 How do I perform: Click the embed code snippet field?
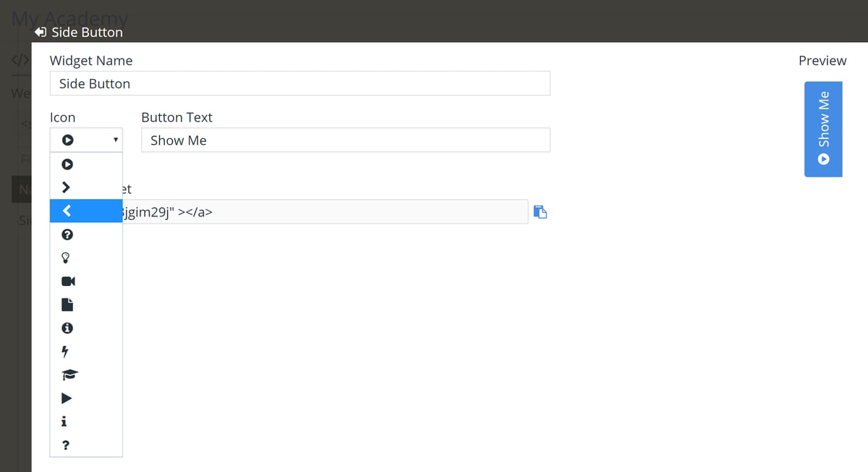tap(324, 211)
